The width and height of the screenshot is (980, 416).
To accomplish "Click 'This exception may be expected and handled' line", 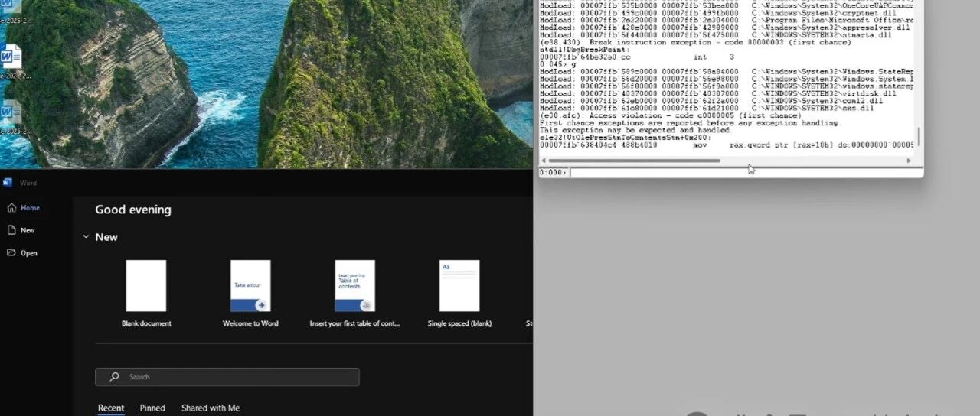I will [x=635, y=130].
